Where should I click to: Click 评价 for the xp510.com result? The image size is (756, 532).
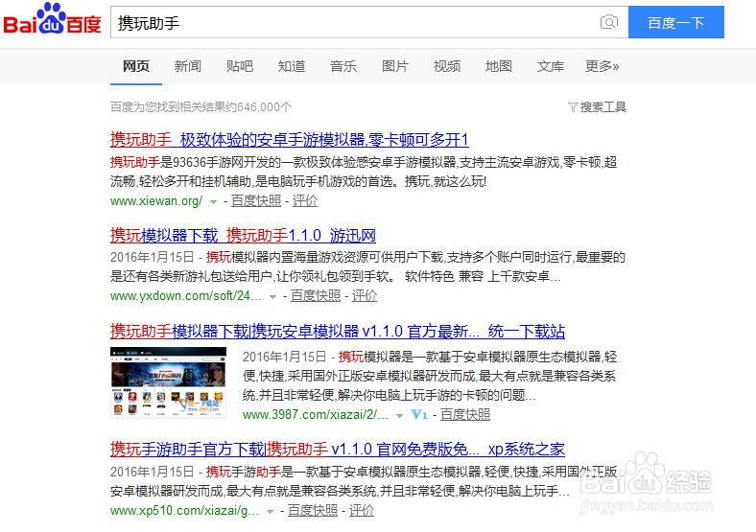tap(361, 511)
